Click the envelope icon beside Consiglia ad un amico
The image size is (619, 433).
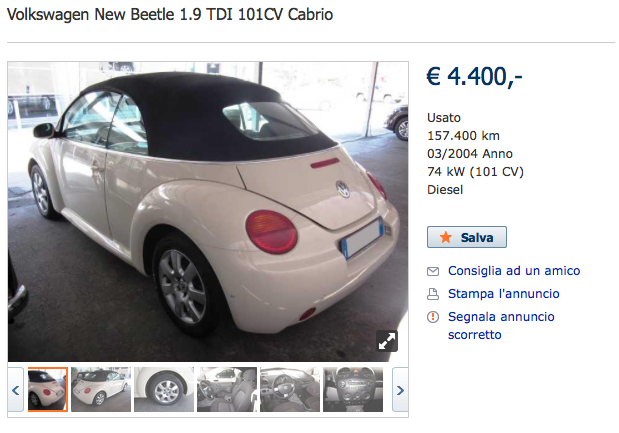click(x=433, y=271)
